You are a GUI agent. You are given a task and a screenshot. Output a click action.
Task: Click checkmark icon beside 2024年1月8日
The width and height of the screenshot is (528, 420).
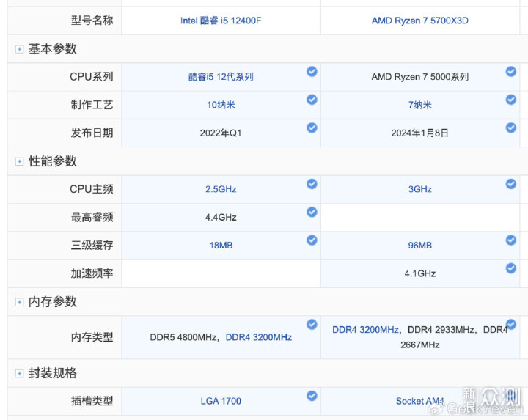[x=511, y=128]
